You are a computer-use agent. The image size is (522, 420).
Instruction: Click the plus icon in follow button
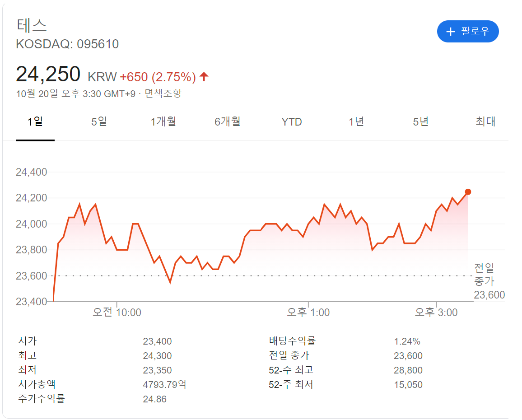[x=450, y=32]
